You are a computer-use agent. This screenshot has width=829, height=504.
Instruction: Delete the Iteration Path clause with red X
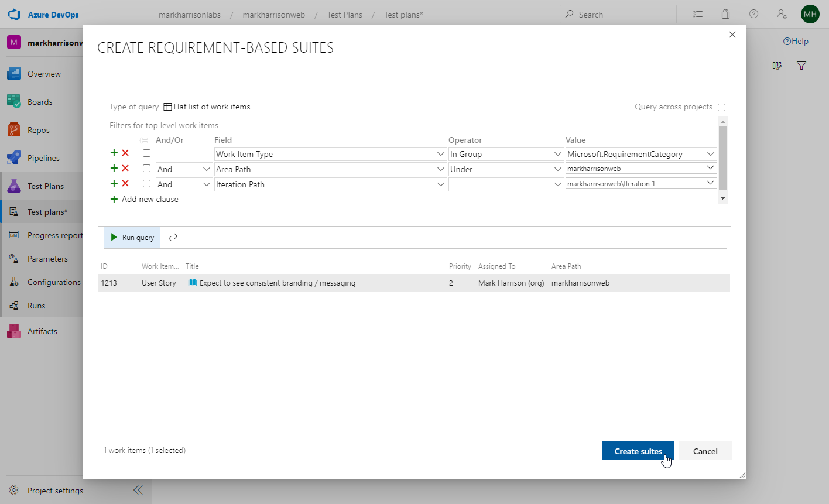coord(125,184)
